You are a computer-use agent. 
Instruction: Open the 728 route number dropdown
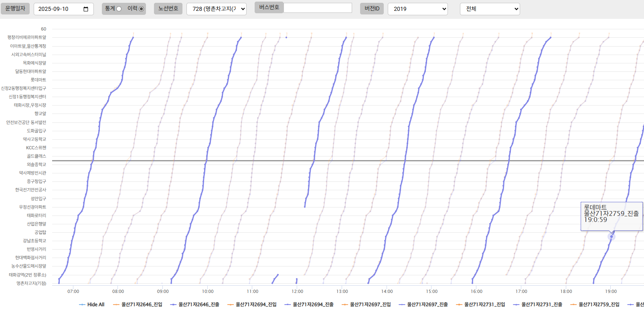tap(216, 9)
